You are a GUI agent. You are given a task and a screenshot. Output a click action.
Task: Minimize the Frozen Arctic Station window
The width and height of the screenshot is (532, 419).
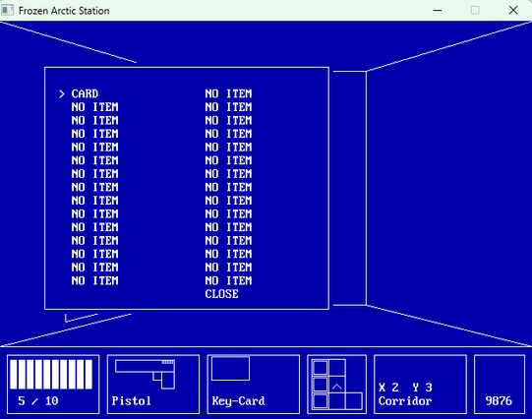pos(438,10)
